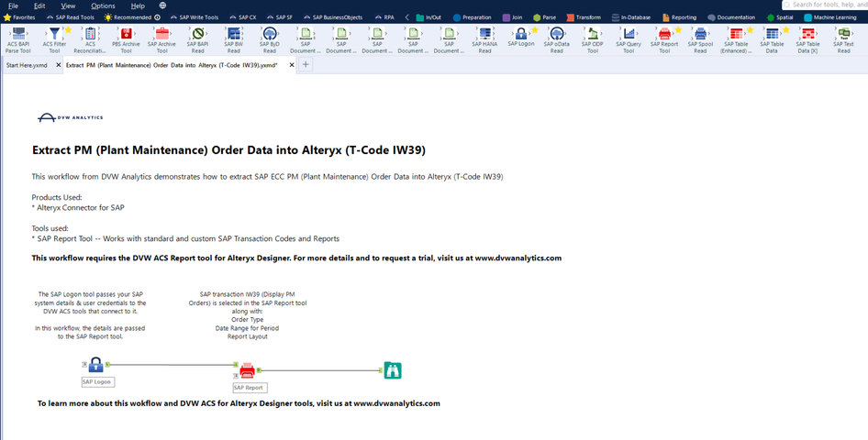Open the Help menu
868x440 pixels.
[x=138, y=5]
